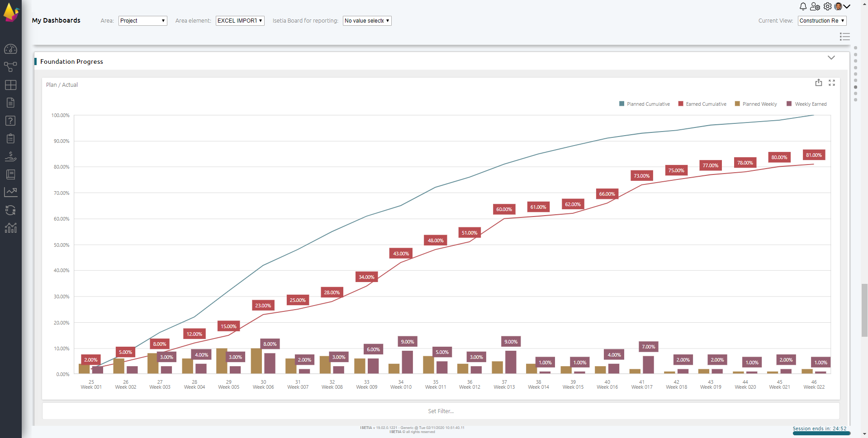Toggle Weekly Earned series in legend

(806, 104)
